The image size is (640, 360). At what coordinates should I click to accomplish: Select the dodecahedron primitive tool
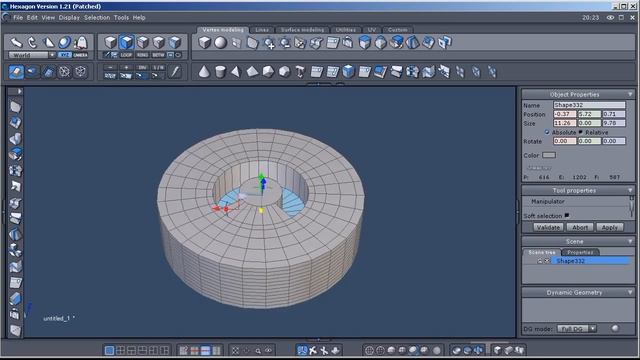[284, 72]
